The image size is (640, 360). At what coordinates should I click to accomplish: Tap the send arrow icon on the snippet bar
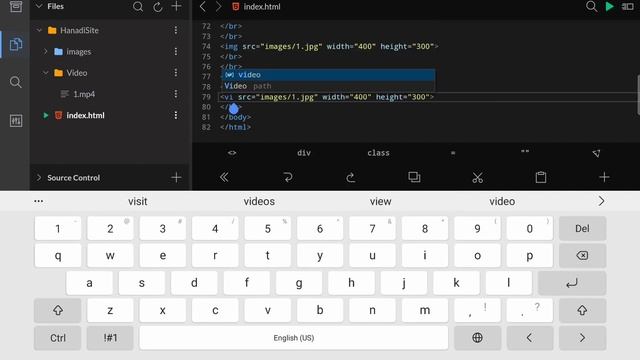coord(596,153)
